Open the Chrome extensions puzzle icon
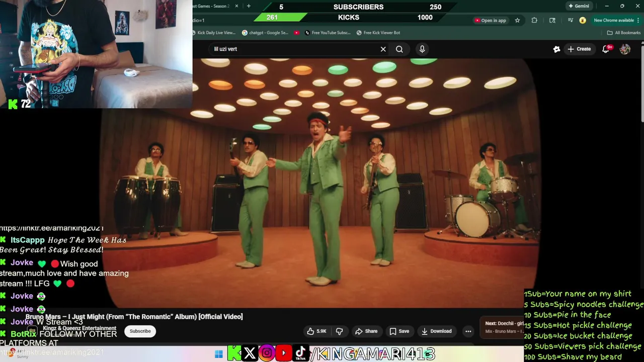This screenshot has height=362, width=644. coord(534,21)
